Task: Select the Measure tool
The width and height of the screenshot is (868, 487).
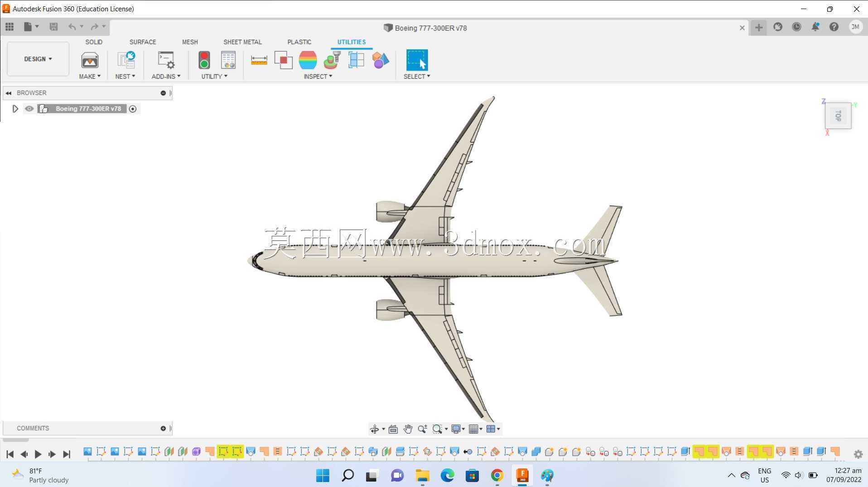Action: 259,60
